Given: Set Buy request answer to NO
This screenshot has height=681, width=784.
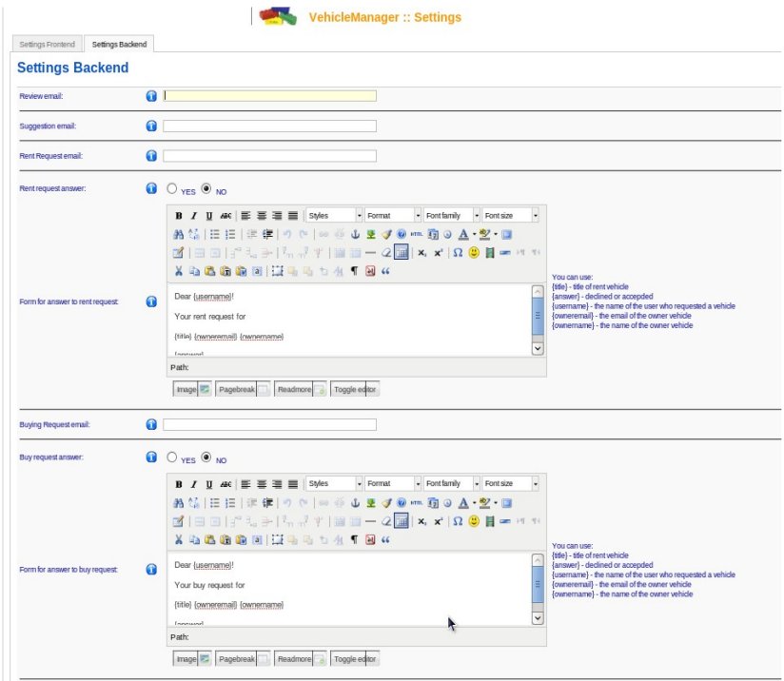Looking at the screenshot, I should click(206, 457).
